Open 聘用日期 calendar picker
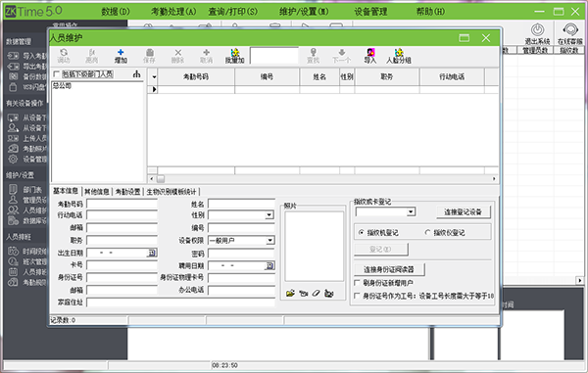This screenshot has height=373, width=588. pyautogui.click(x=269, y=266)
